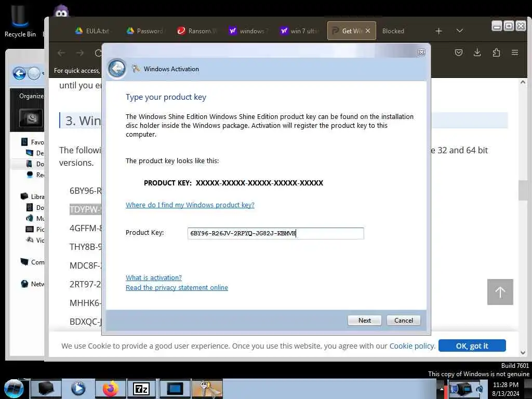This screenshot has height=399, width=532.
Task: Select Music library in Explorer sidebar
Action: pyautogui.click(x=35, y=218)
